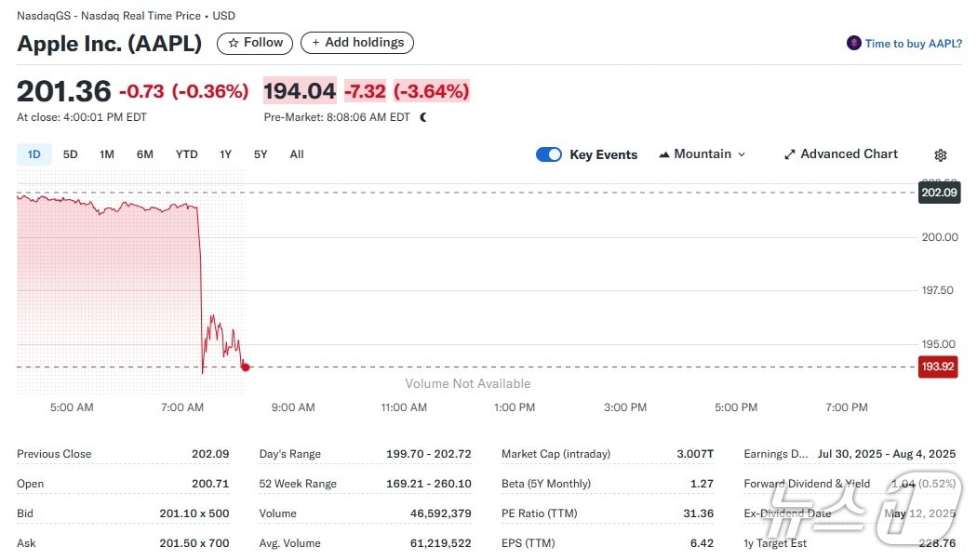
Task: Click the pre-market moon icon
Action: pos(423,118)
